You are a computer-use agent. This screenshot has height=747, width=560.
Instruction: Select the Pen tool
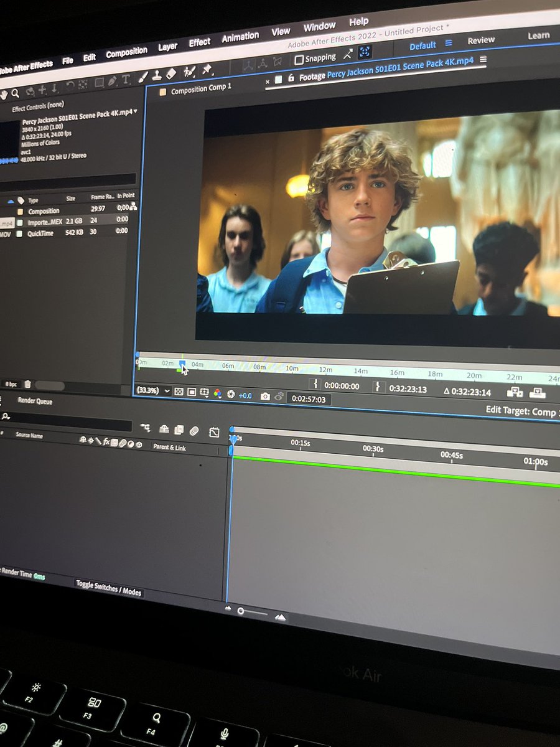tap(113, 81)
